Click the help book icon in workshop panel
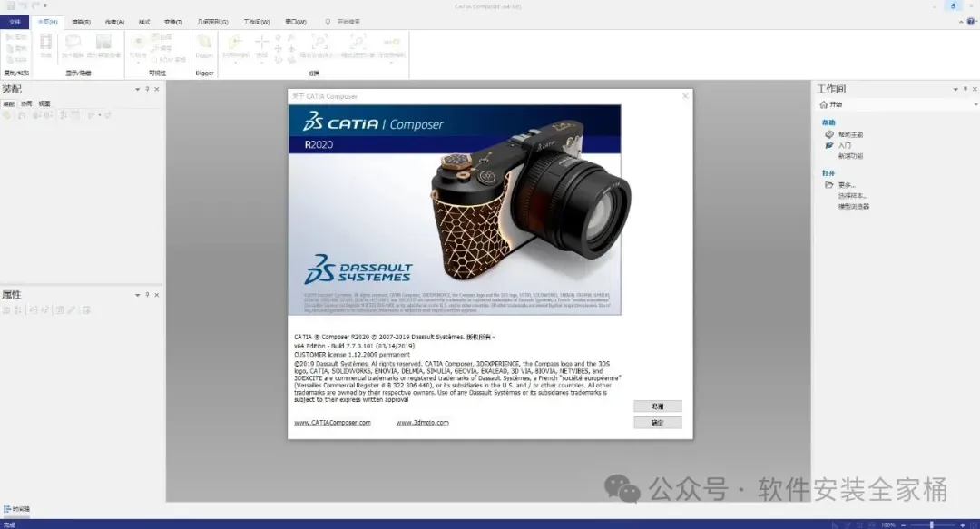Screen dimensions: 980x529 [x=829, y=134]
